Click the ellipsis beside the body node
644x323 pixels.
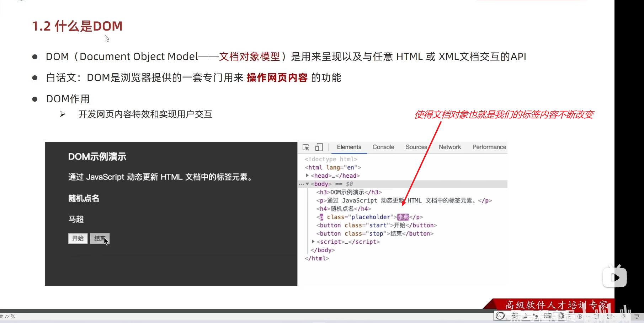[x=301, y=184]
